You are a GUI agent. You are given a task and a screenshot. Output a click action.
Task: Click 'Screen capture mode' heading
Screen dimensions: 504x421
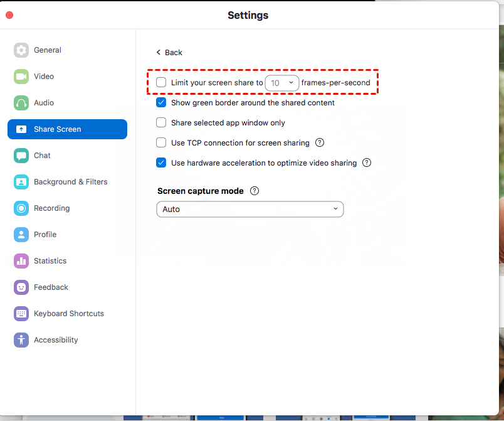(x=201, y=191)
